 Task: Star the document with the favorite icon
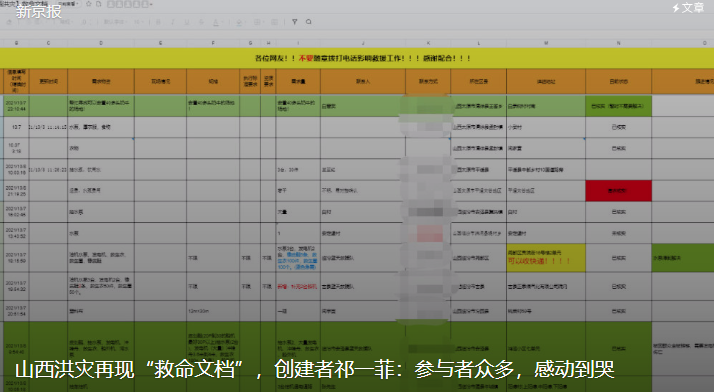point(88,4)
